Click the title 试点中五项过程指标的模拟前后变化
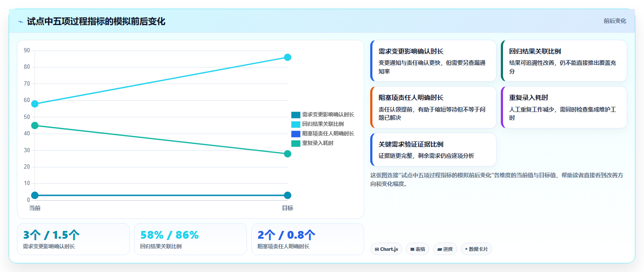The width and height of the screenshot is (644, 272). [x=96, y=21]
